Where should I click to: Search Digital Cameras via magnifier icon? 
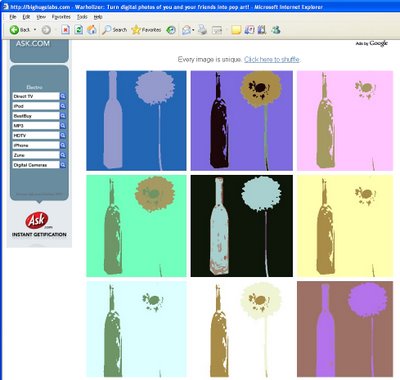(63, 165)
